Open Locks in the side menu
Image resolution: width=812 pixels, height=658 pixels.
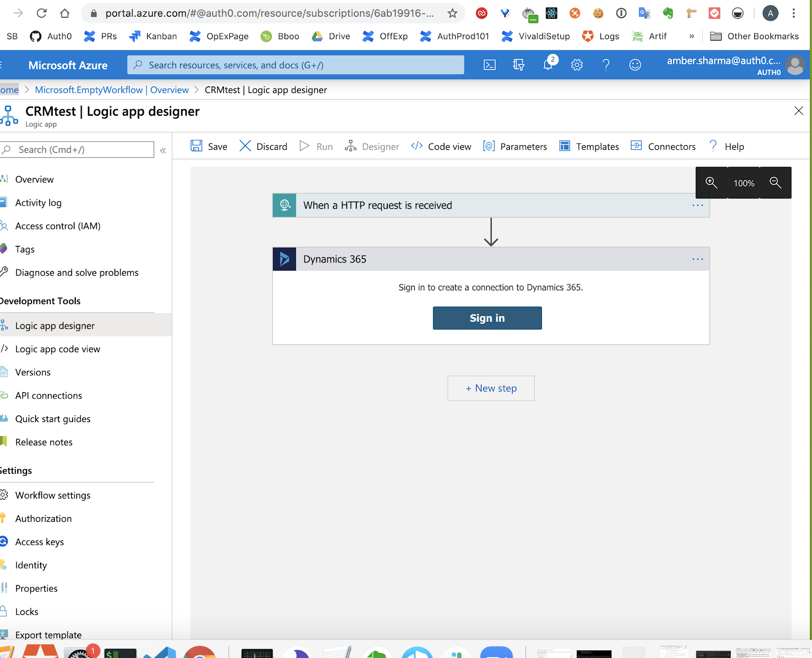click(x=26, y=612)
